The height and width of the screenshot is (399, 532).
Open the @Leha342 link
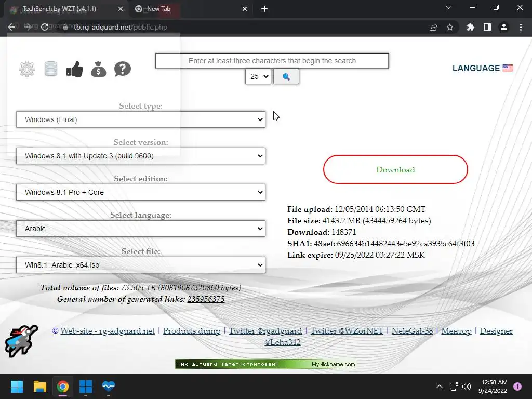tap(282, 342)
